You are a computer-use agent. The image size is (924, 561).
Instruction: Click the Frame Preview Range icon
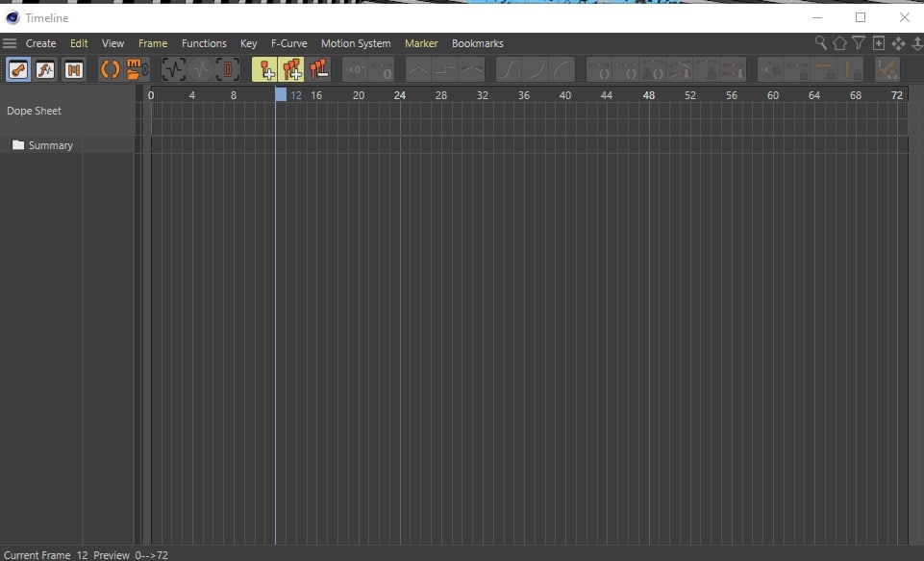tap(228, 69)
